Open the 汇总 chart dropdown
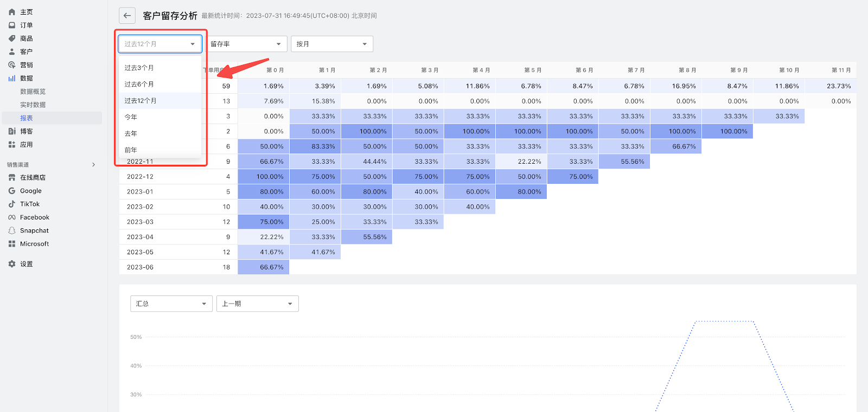 pos(171,304)
